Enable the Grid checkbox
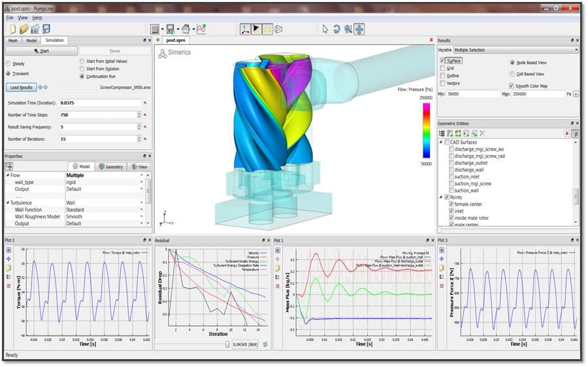Screen dimensions: 588x367 tap(442, 68)
